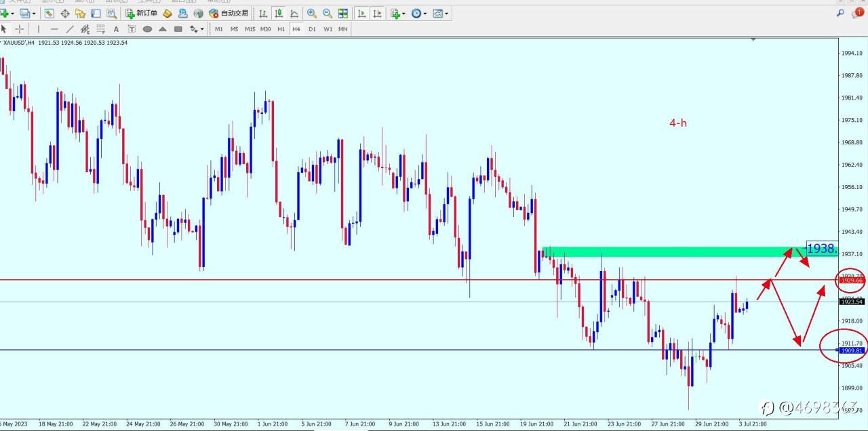The height and width of the screenshot is (431, 868).
Task: Switch timeframe to M5
Action: click(x=235, y=29)
